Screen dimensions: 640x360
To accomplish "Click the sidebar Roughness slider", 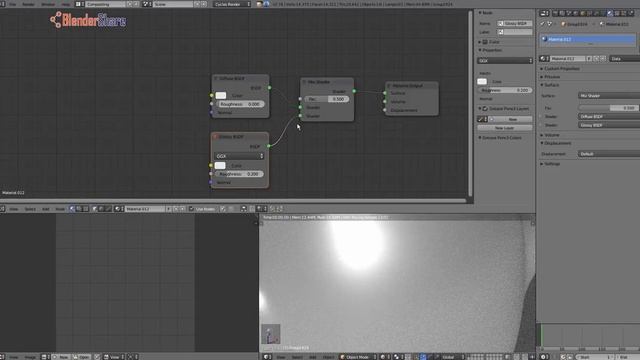I will tap(505, 90).
